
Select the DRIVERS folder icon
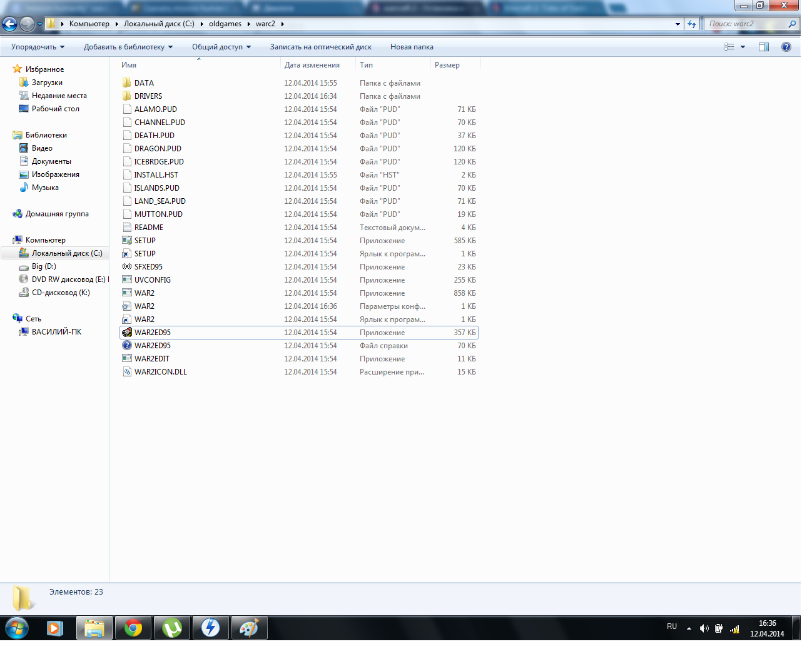point(127,96)
